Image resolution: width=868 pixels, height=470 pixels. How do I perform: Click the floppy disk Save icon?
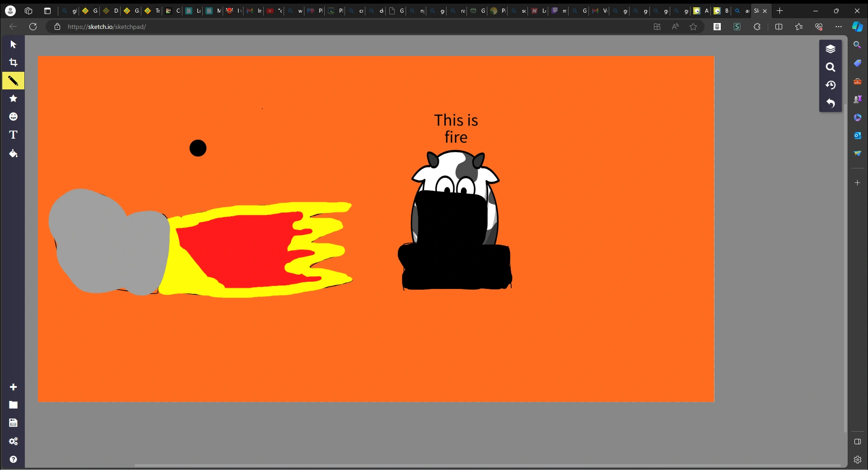[13, 423]
